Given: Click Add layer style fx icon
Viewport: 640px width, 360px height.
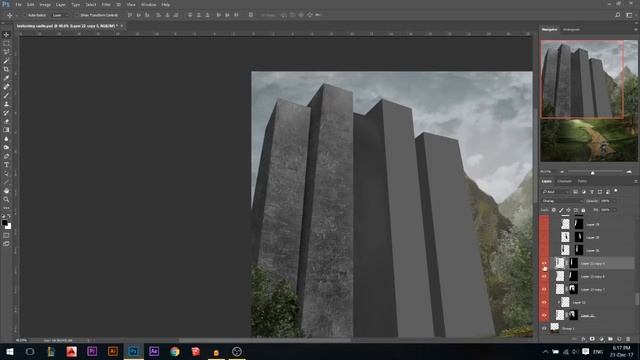Looking at the screenshot, I should click(583, 339).
